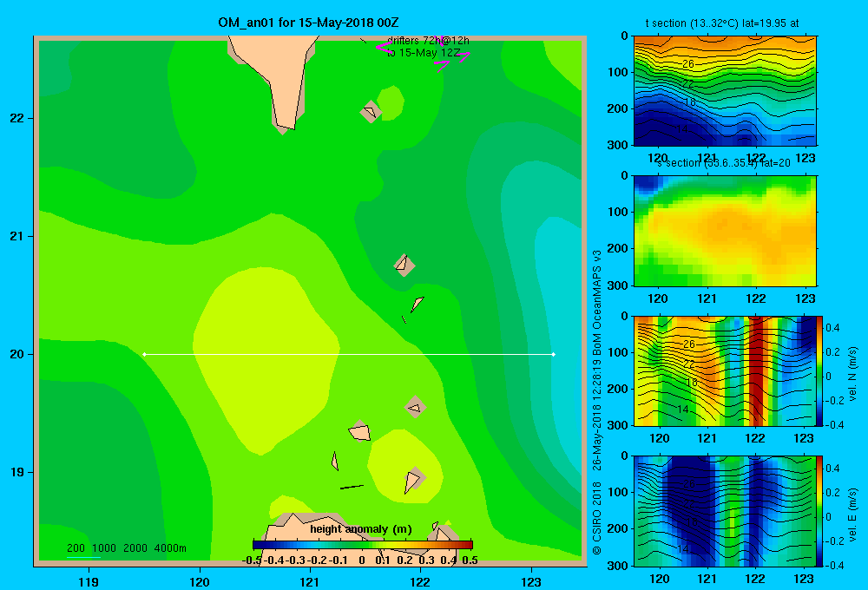
Task: Click the longitude 121 label on the map axis
Action: (310, 581)
